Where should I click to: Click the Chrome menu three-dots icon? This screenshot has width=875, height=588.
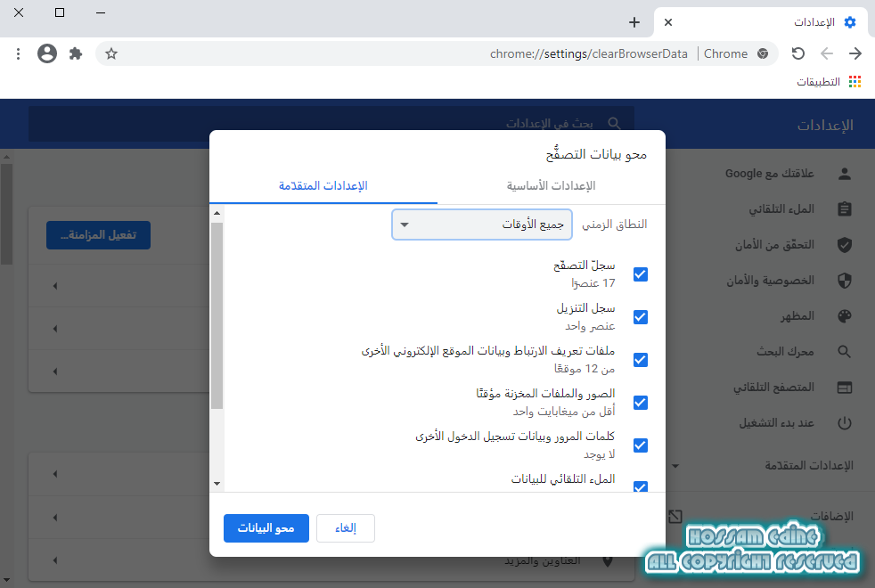click(19, 53)
